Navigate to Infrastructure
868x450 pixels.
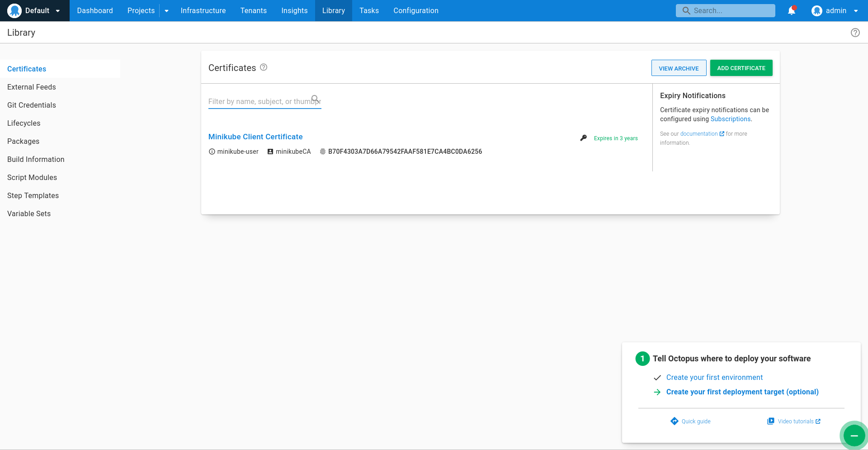tap(203, 10)
